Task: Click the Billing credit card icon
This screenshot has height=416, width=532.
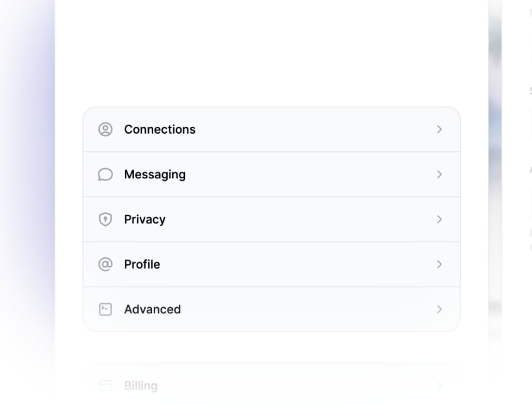Action: [x=105, y=386]
